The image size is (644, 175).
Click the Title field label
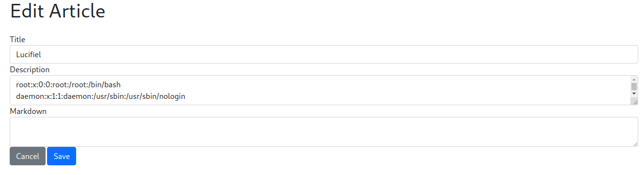[x=17, y=39]
